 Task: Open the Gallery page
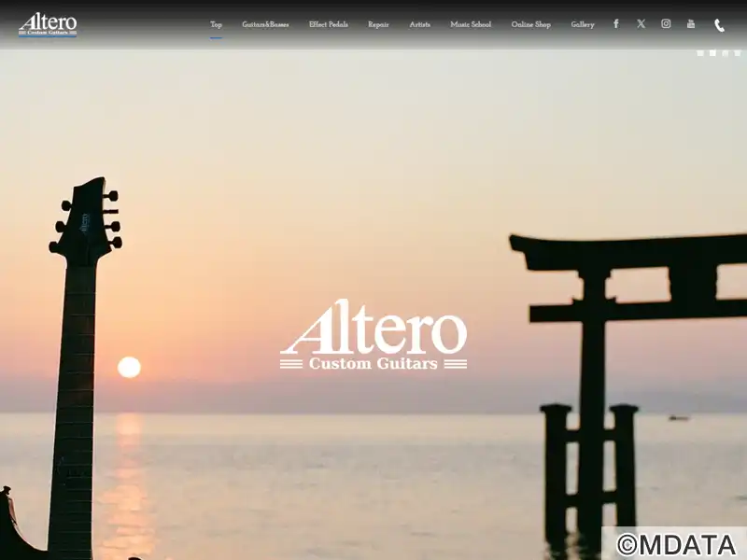point(582,24)
